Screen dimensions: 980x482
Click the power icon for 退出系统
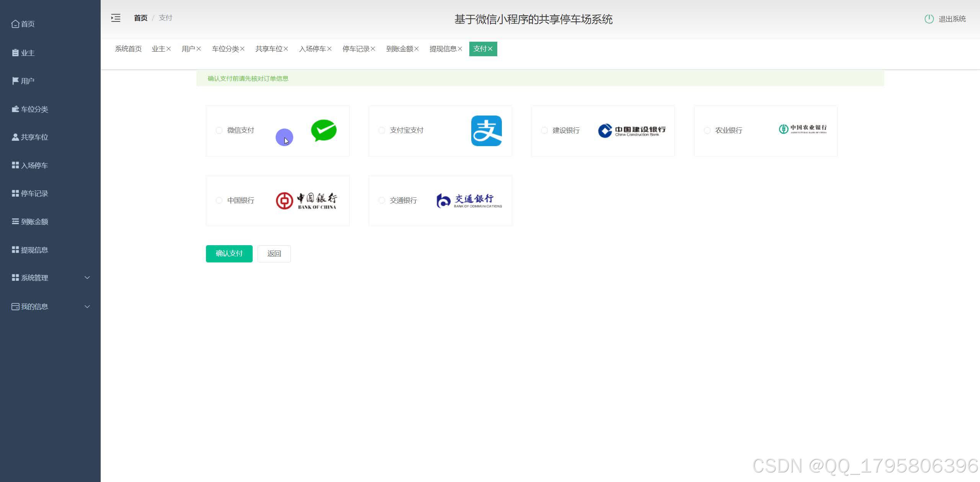(929, 19)
